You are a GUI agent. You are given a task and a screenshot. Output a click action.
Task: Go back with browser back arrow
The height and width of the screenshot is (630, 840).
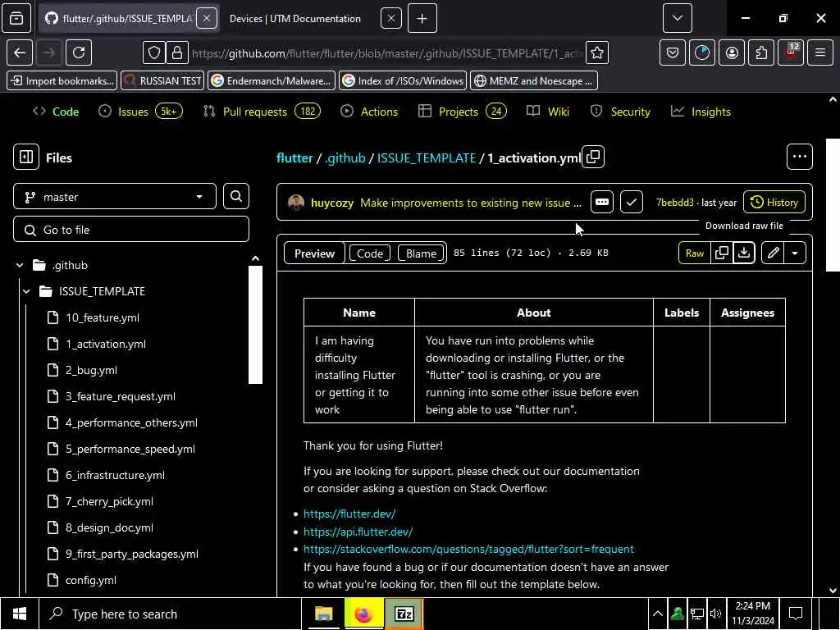(x=20, y=52)
